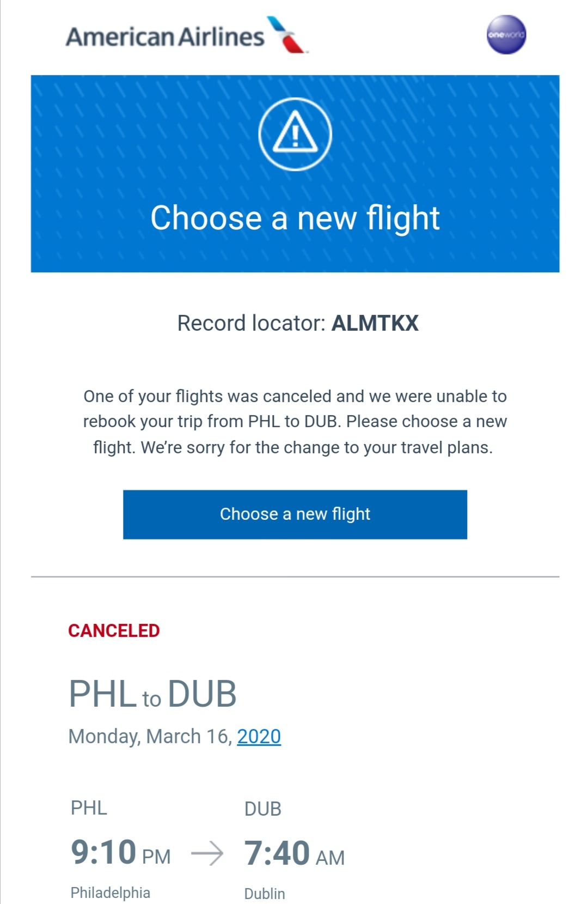Click the Record locator label text
This screenshot has height=904, width=588.
pos(251,323)
